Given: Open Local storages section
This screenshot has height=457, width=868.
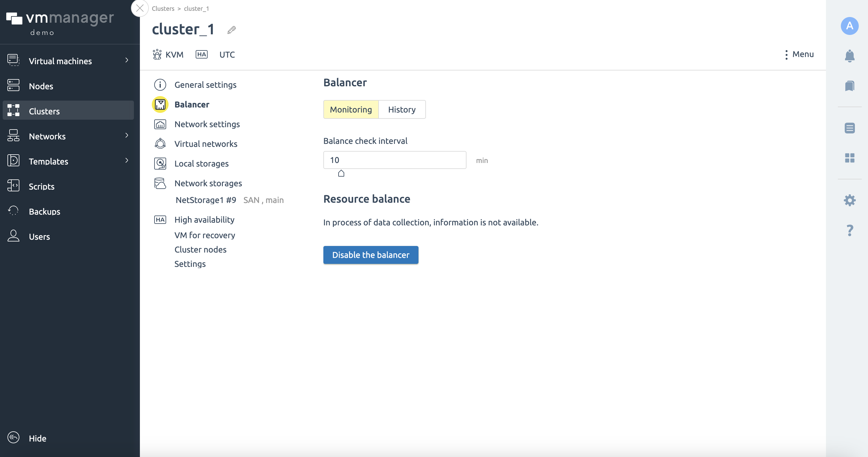Looking at the screenshot, I should pos(201,164).
